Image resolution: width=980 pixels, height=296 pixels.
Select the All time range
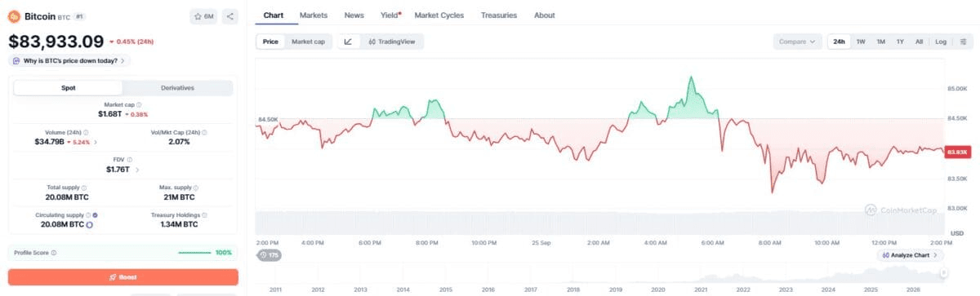click(x=919, y=42)
